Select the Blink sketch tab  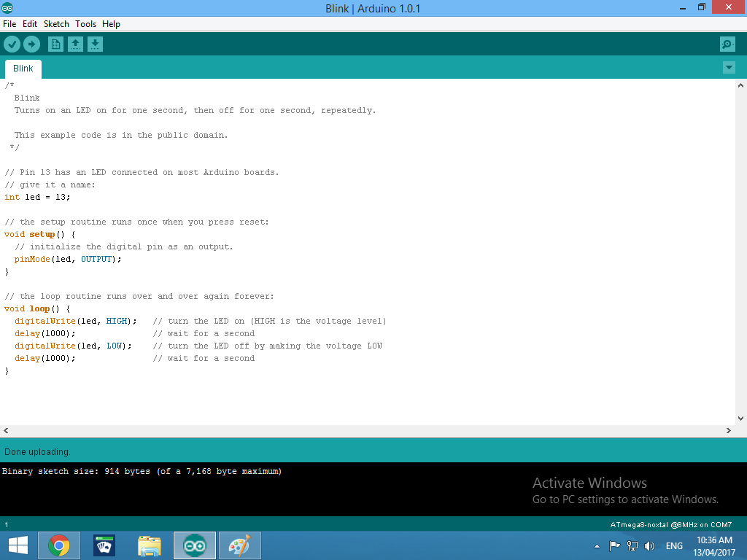(x=23, y=69)
